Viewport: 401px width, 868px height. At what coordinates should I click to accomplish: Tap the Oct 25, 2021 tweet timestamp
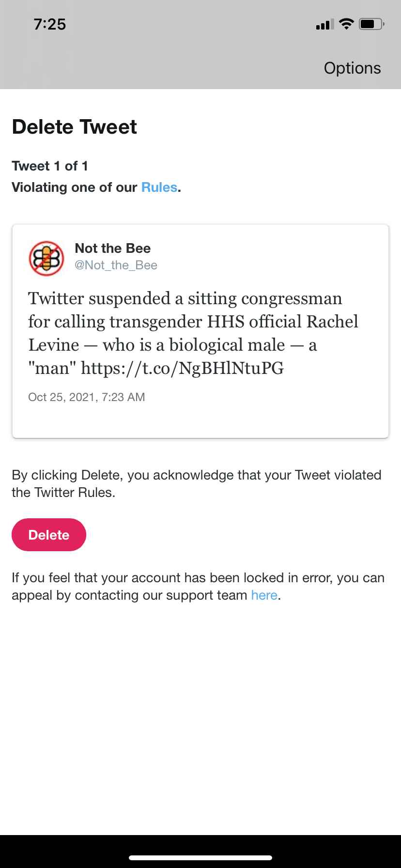tap(87, 397)
